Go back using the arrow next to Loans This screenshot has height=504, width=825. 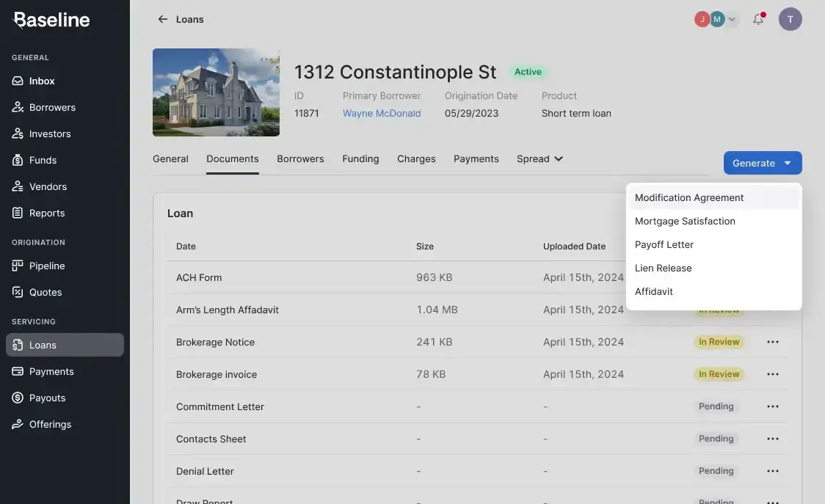162,19
